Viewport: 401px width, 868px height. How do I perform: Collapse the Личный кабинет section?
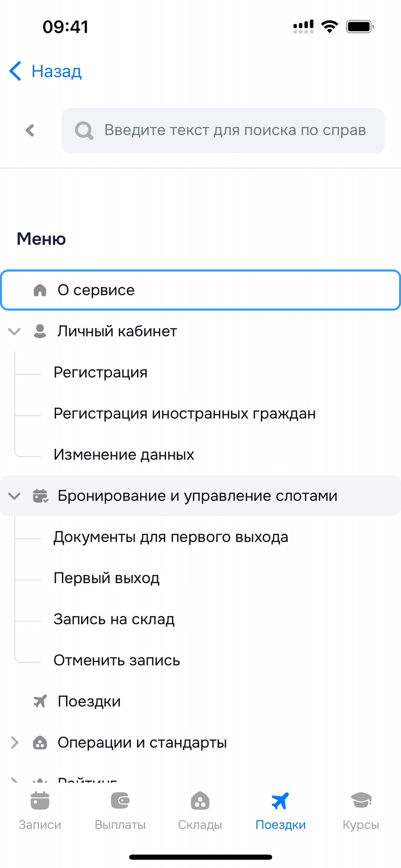14,331
